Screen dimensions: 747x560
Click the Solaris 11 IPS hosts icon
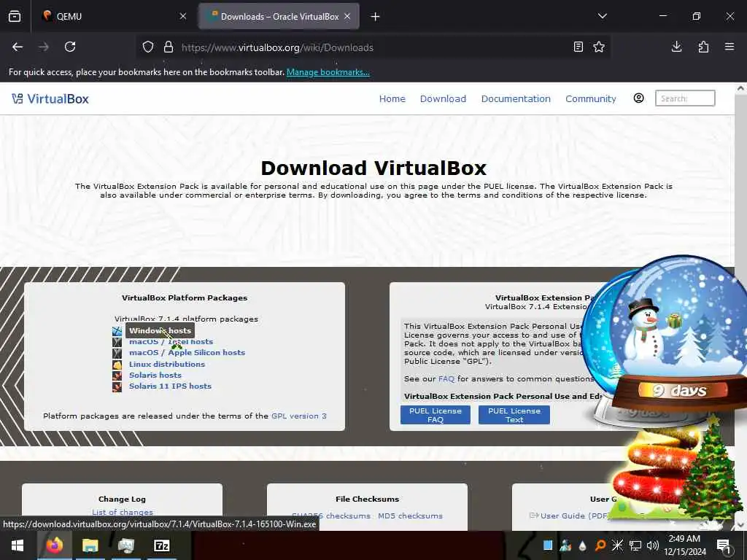pos(117,386)
